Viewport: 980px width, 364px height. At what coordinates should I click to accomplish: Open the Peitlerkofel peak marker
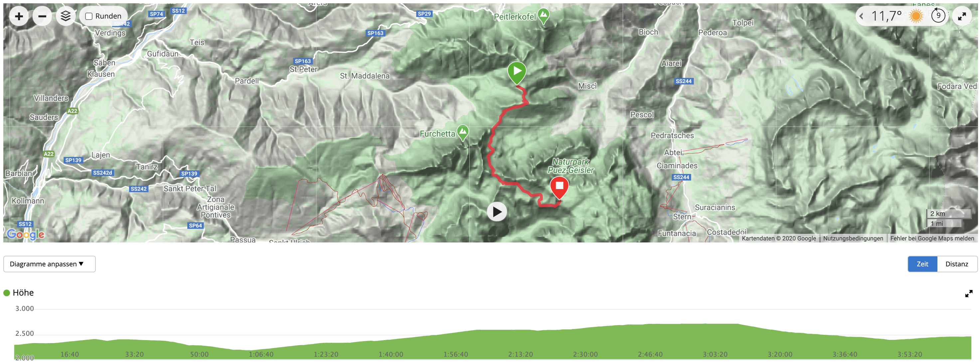pyautogui.click(x=544, y=16)
